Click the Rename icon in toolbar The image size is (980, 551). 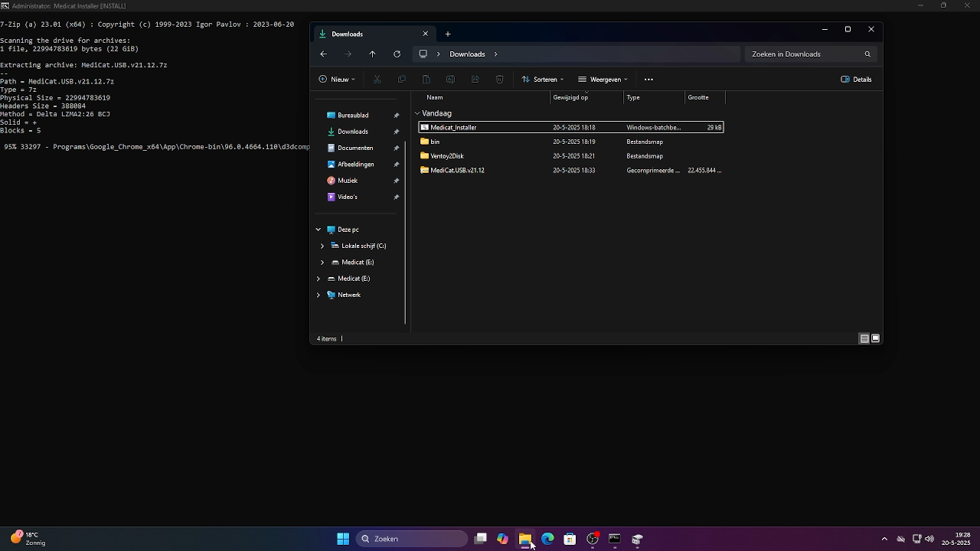450,80
